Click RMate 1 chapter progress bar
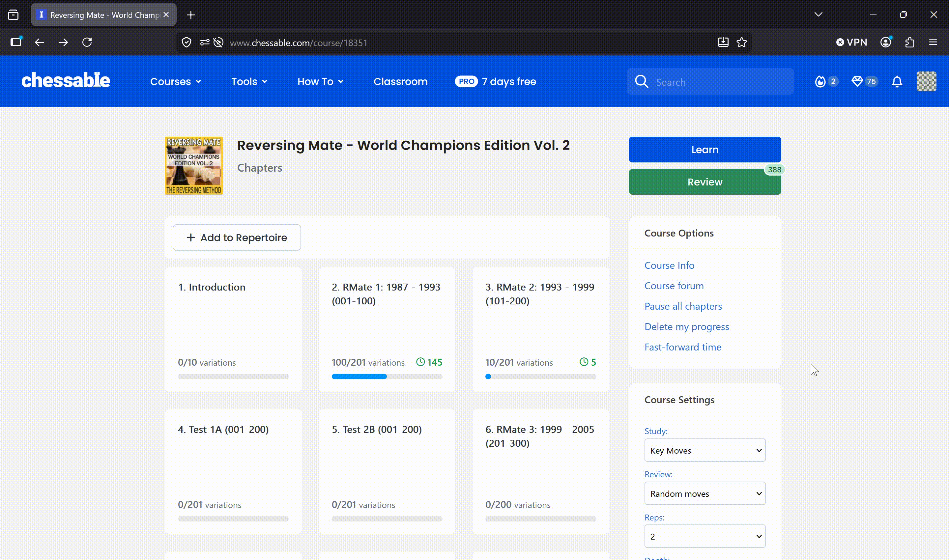Image resolution: width=949 pixels, height=560 pixels. (387, 377)
